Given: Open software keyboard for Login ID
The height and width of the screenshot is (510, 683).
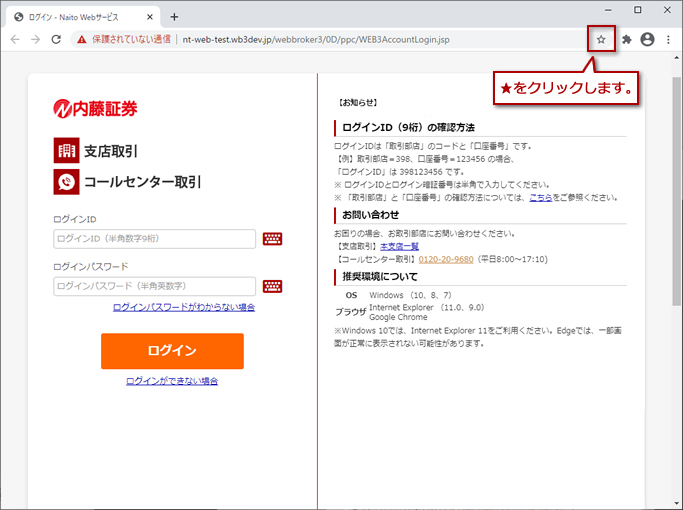Looking at the screenshot, I should click(272, 239).
